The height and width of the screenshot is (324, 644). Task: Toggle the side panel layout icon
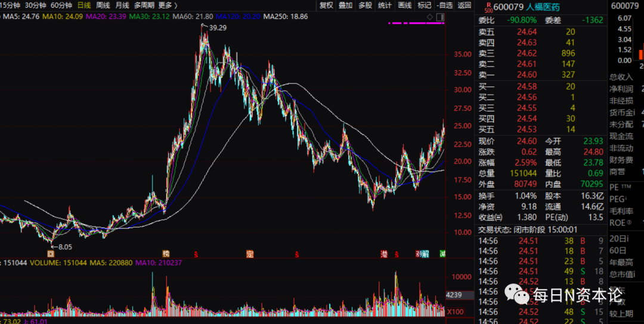tap(440, 17)
